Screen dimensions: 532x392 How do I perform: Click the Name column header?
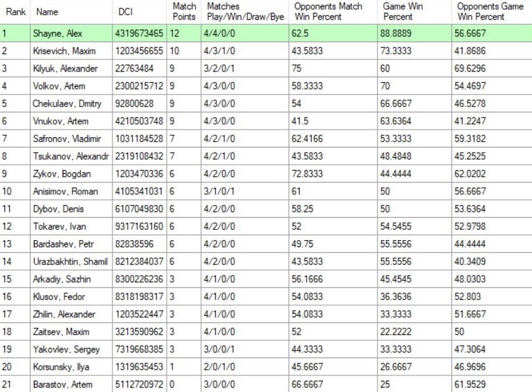(x=47, y=11)
